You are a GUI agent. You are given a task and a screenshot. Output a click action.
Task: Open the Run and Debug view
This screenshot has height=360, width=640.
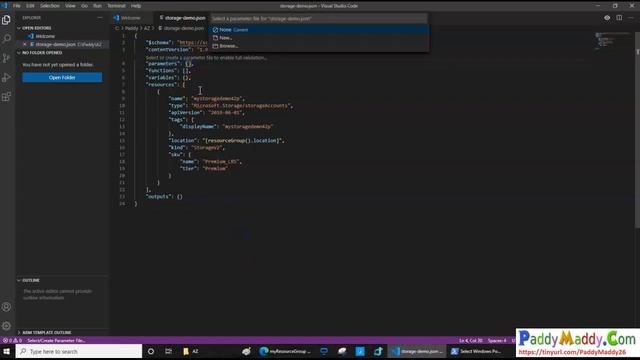(x=7, y=77)
